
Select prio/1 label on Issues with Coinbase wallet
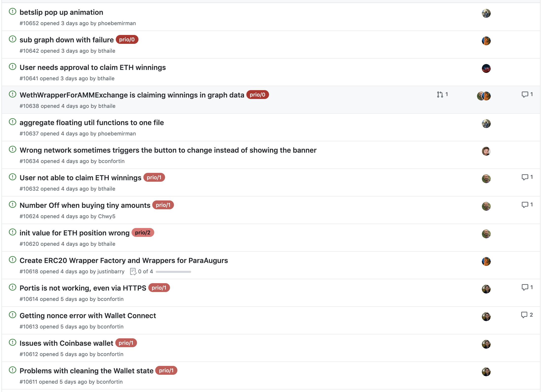126,343
